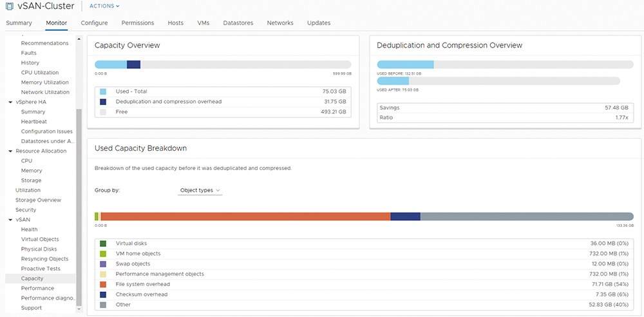Select the Monitor tab
The width and height of the screenshot is (644, 317).
[56, 23]
